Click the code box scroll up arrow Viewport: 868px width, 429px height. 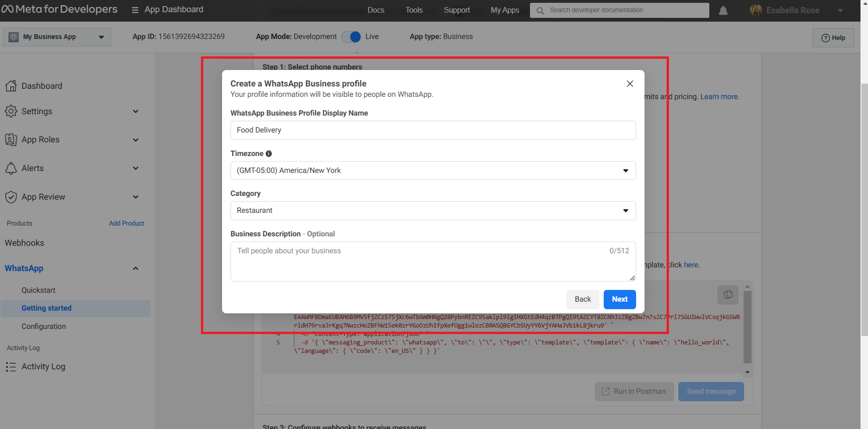pos(747,286)
